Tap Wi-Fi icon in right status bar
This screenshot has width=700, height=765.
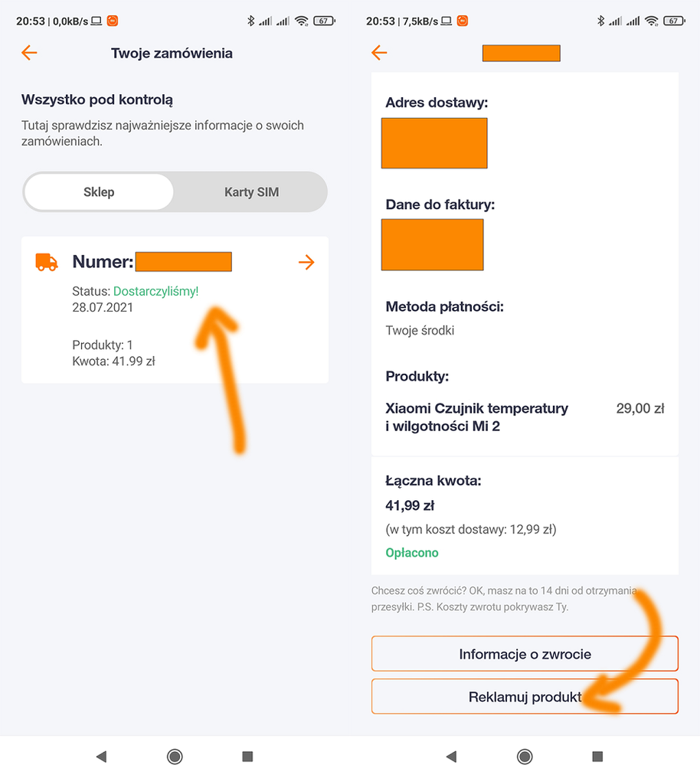pos(652,21)
